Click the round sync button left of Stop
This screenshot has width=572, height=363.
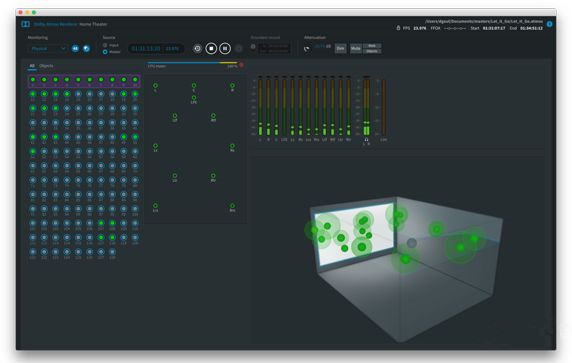click(197, 49)
